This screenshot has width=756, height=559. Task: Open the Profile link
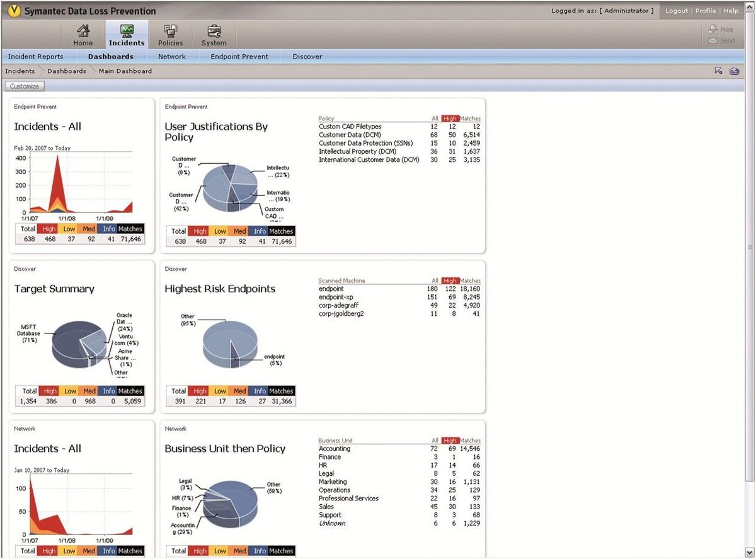(x=706, y=11)
